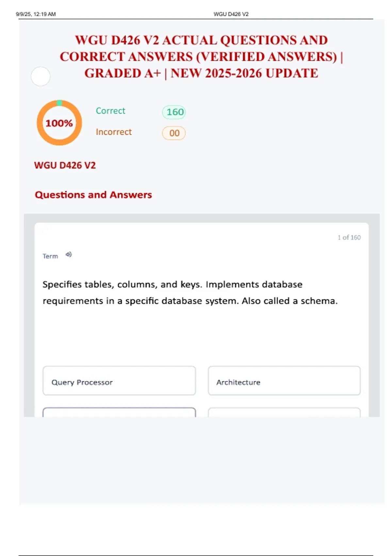Click the red WGU D426 V2 section heading
The width and height of the screenshot is (392, 556).
(65, 165)
